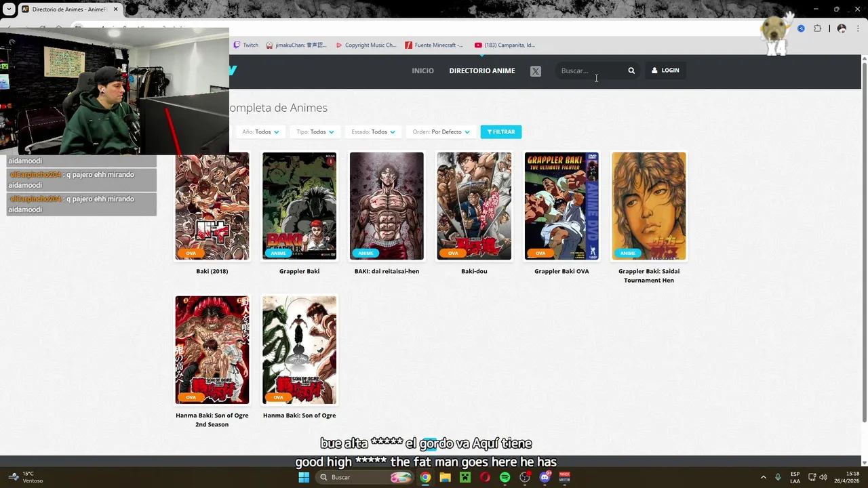This screenshot has height=488, width=868.
Task: Click the taskbar Buscar search box
Action: point(364,477)
